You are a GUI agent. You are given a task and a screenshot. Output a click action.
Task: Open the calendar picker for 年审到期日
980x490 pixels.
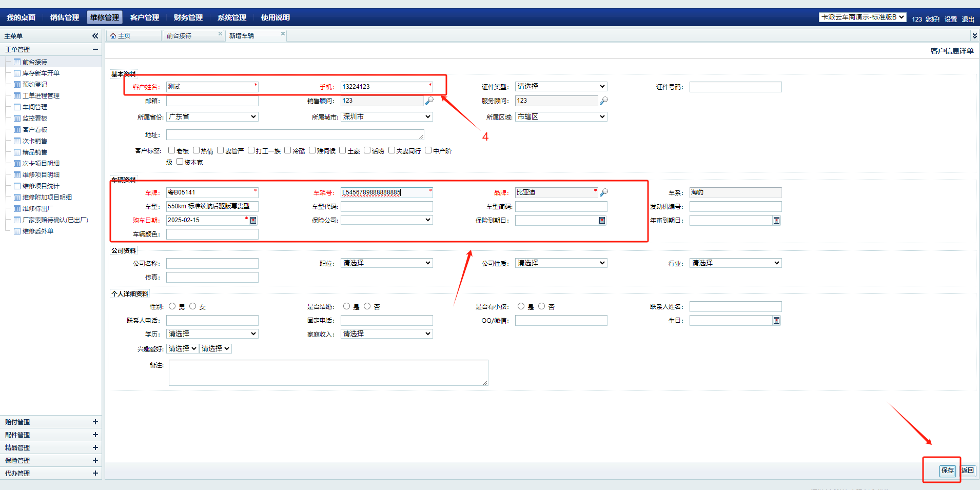[776, 221]
